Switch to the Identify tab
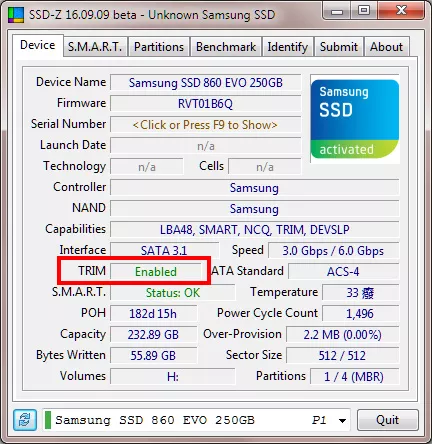This screenshot has height=444, width=432. pos(288,47)
